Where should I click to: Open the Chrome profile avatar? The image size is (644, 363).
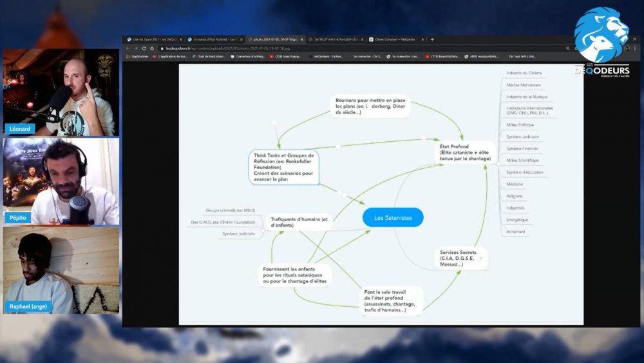[627, 48]
